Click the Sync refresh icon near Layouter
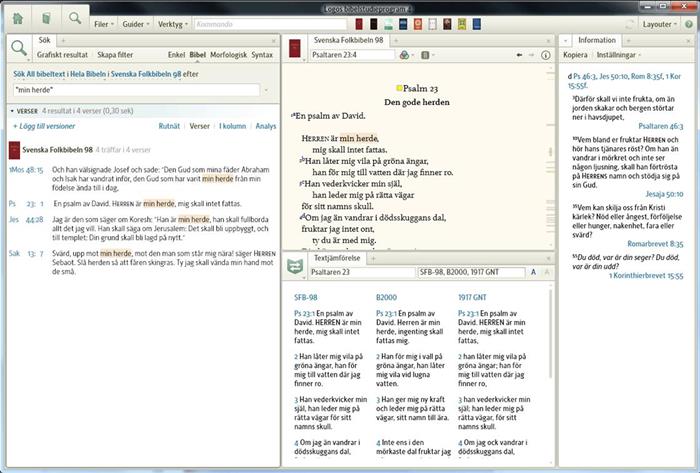 [630, 24]
